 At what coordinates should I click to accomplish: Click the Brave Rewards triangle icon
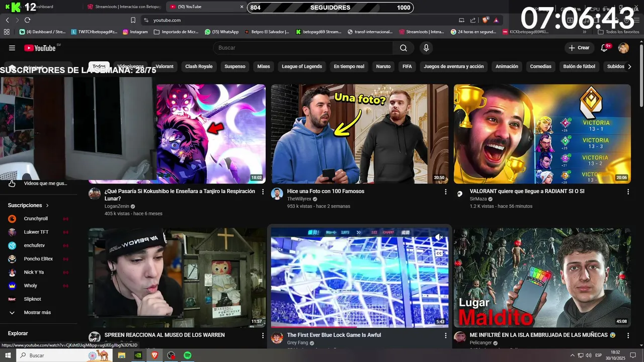(x=496, y=20)
